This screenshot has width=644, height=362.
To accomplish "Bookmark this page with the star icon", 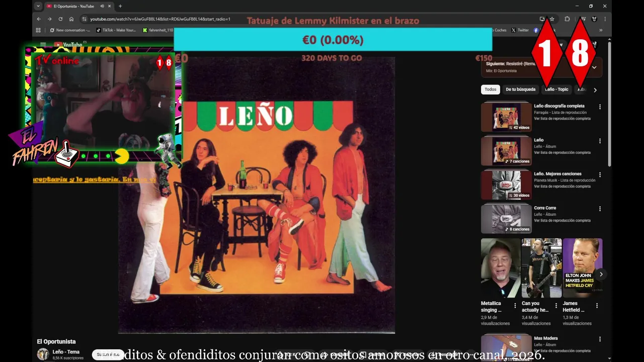I will click(552, 19).
